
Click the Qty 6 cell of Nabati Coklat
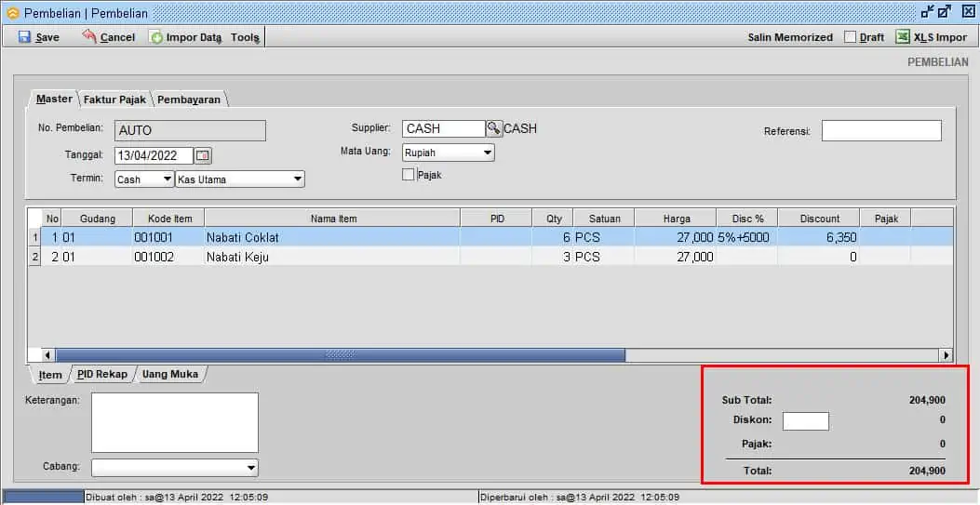[x=553, y=237]
